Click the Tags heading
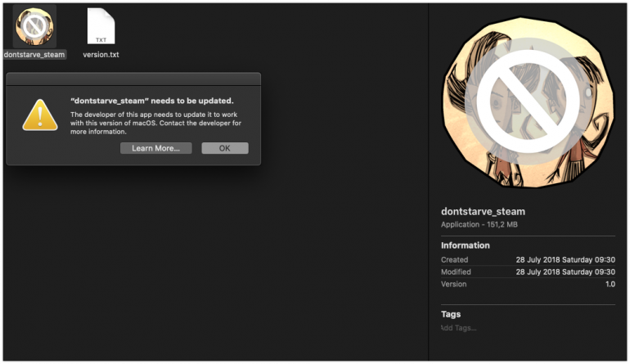Screen dimensions: 630x364 (x=451, y=314)
